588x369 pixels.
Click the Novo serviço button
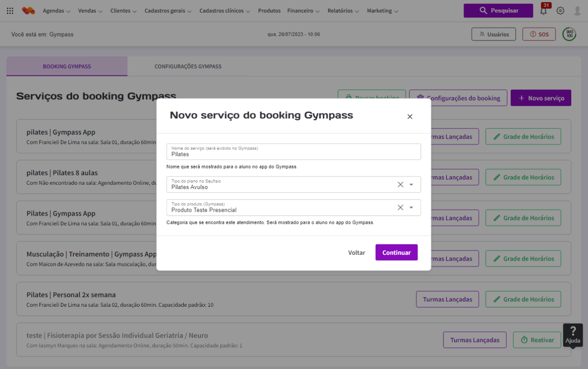tap(541, 98)
